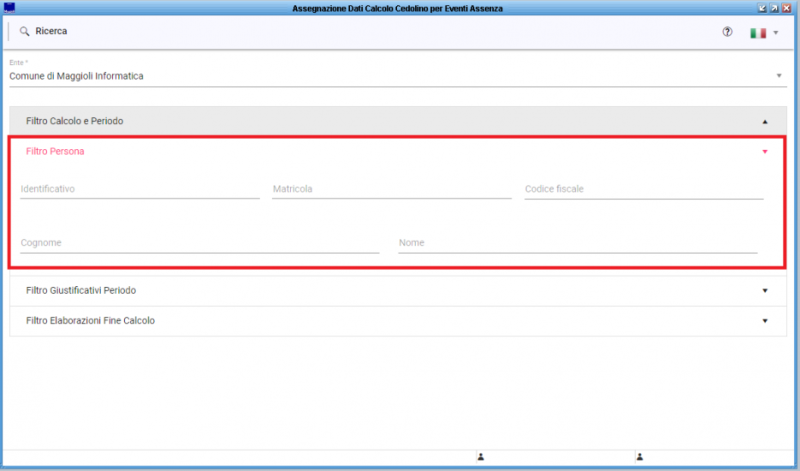
Task: Minimize the window via title bar button
Action: 762,8
